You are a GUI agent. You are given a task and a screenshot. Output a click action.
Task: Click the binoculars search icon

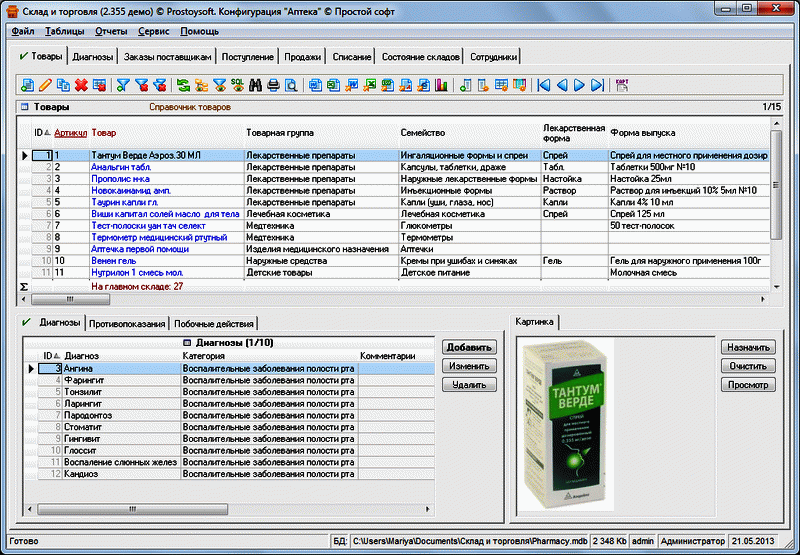255,86
